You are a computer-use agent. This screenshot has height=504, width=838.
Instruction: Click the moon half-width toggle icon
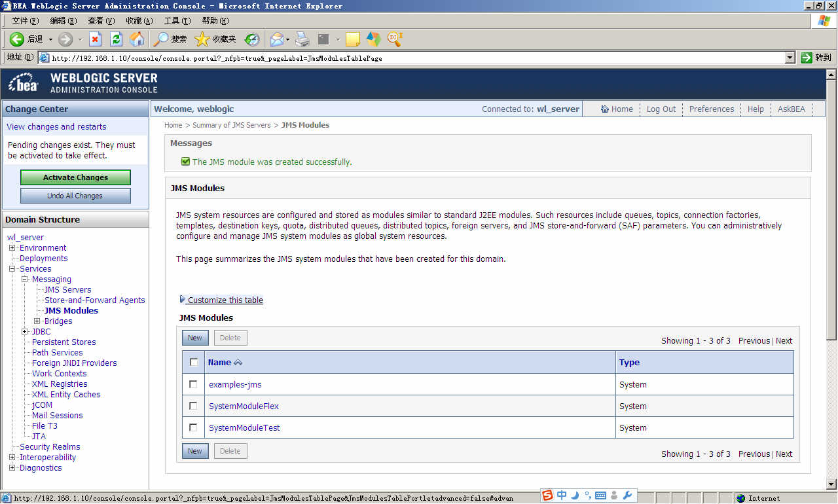coord(575,495)
